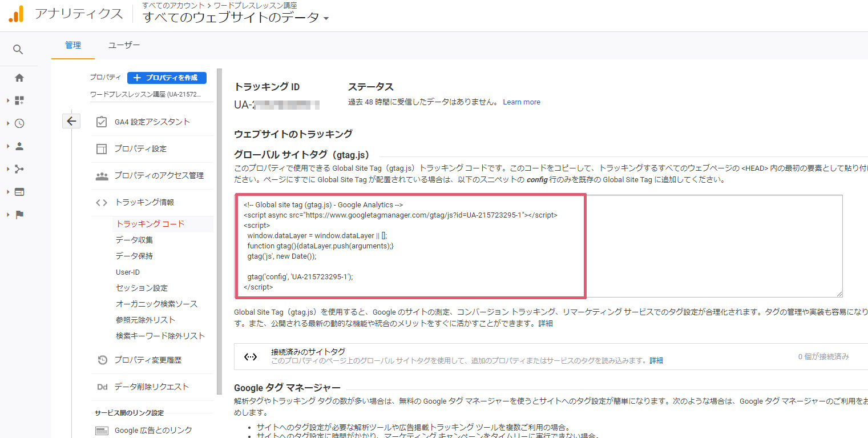The width and height of the screenshot is (868, 438).
Task: Expand the Audience section arrow
Action: click(x=8, y=146)
